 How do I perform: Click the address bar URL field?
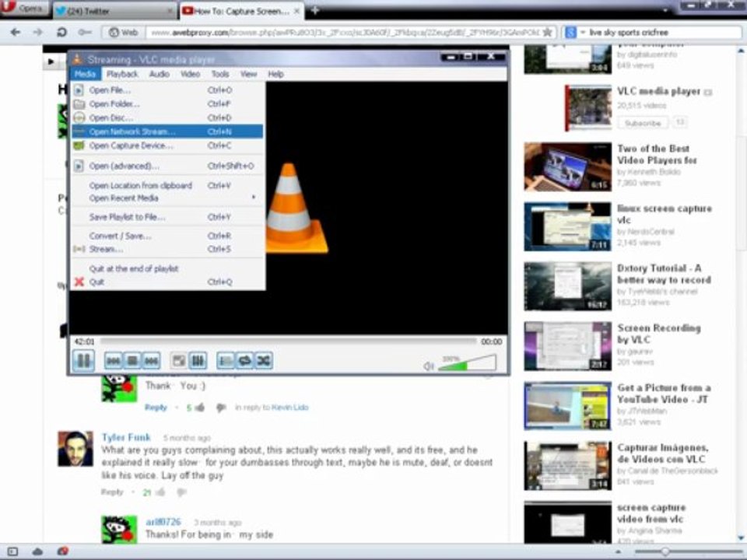click(x=345, y=33)
